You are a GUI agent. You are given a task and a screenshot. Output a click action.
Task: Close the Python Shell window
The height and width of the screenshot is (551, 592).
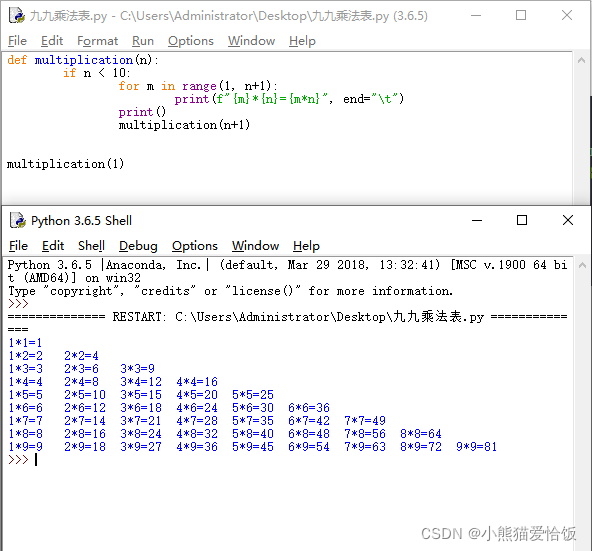[568, 220]
